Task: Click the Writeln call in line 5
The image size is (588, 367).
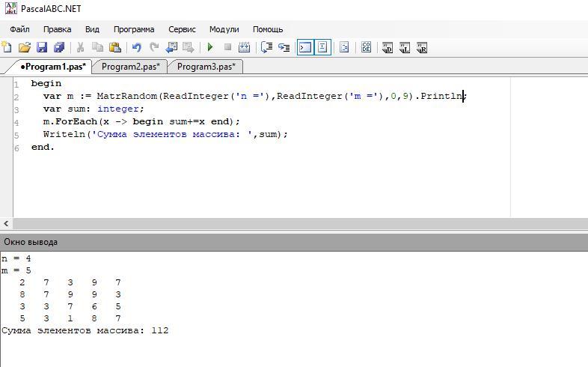Action: (64, 134)
